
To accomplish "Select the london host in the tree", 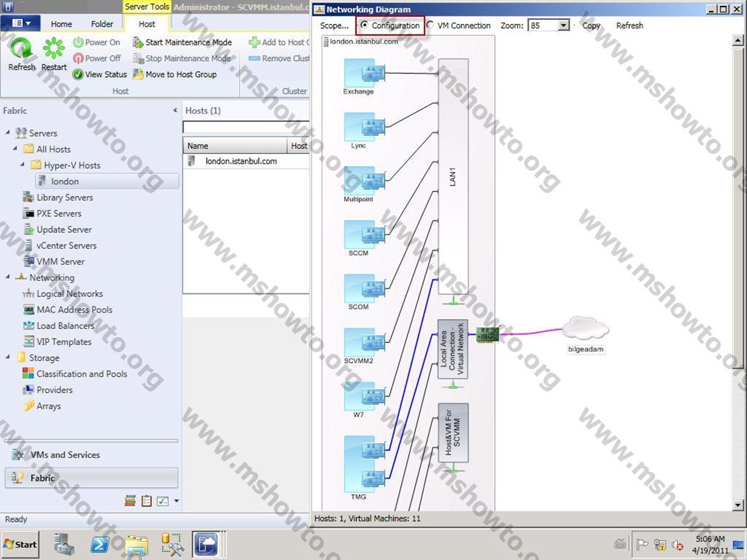I will click(x=107, y=181).
